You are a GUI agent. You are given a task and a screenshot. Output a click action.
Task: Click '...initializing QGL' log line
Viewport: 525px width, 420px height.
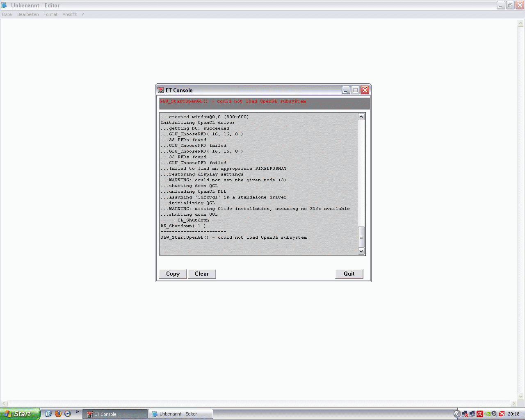click(188, 203)
